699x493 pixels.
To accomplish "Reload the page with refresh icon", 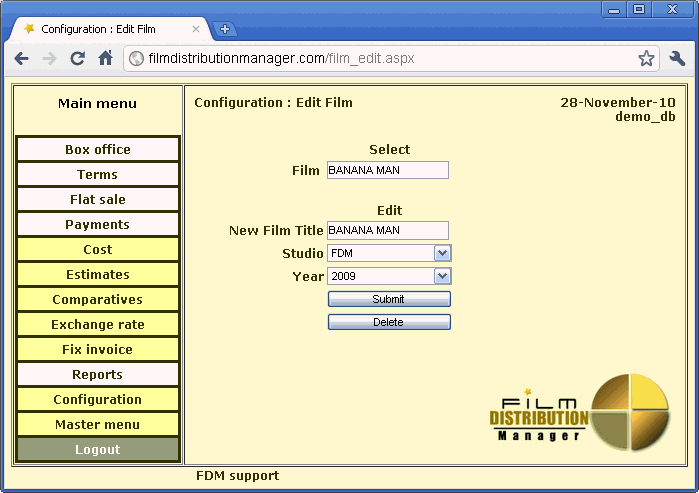I will click(x=77, y=59).
